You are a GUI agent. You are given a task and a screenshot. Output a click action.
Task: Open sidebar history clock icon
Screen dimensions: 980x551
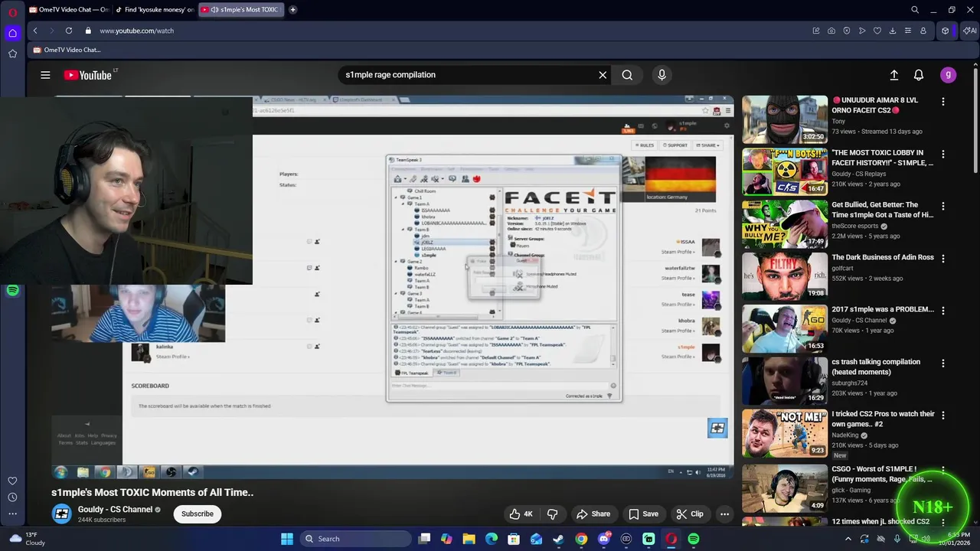tap(12, 497)
